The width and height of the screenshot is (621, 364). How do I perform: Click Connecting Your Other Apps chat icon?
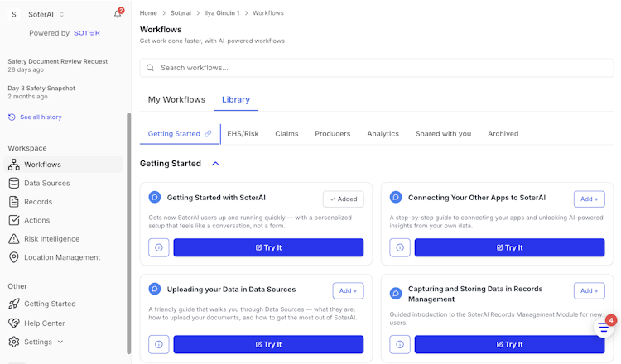(x=396, y=197)
